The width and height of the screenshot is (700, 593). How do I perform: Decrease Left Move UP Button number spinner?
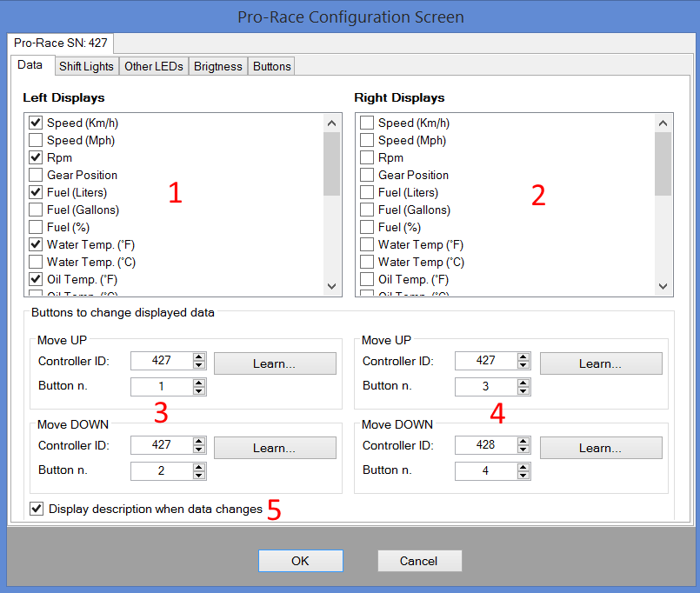tap(199, 391)
